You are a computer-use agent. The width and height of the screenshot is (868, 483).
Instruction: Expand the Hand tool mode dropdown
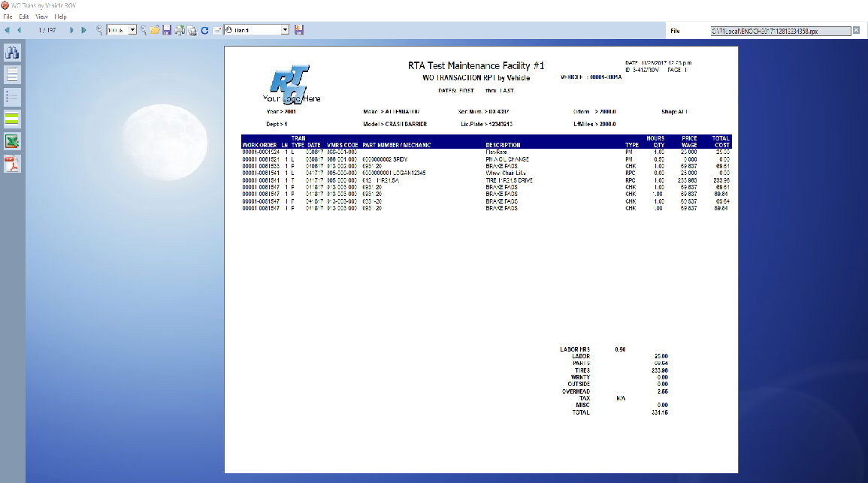pyautogui.click(x=285, y=30)
